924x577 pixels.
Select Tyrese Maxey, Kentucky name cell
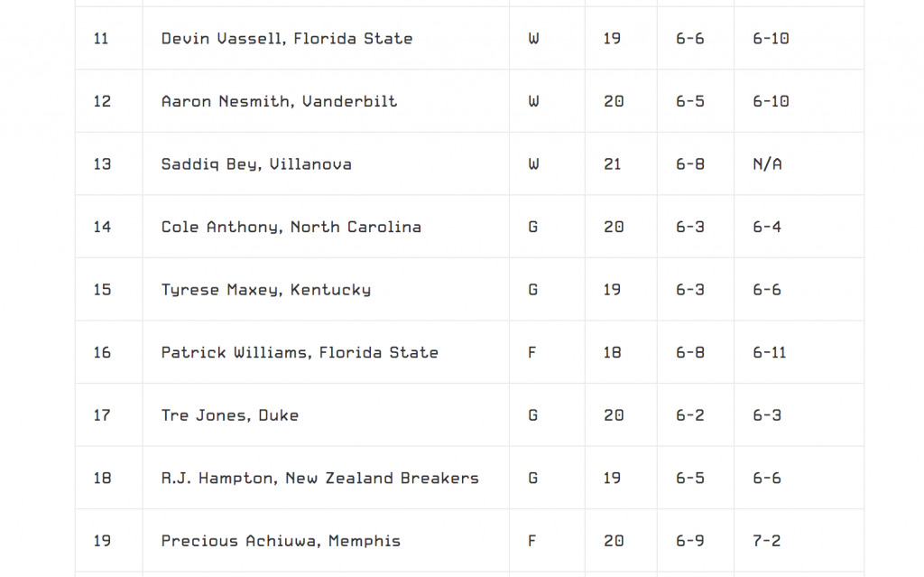(x=326, y=290)
